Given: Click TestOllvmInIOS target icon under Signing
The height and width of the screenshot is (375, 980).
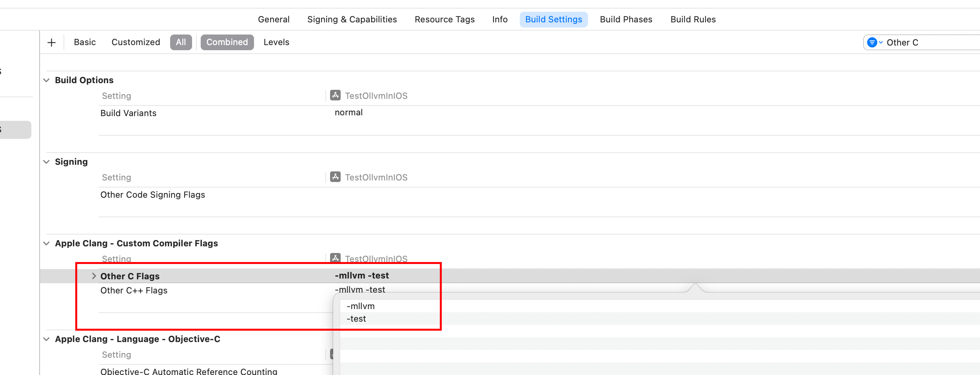Looking at the screenshot, I should click(335, 177).
